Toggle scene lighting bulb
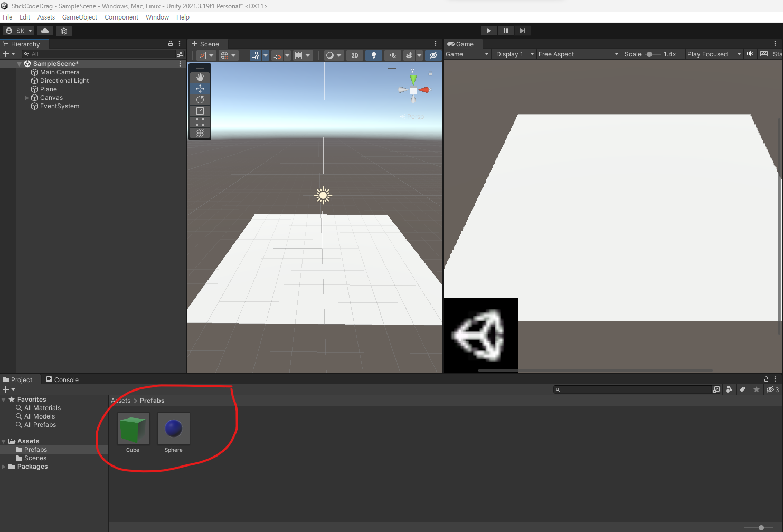Image resolution: width=783 pixels, height=532 pixels. point(374,55)
